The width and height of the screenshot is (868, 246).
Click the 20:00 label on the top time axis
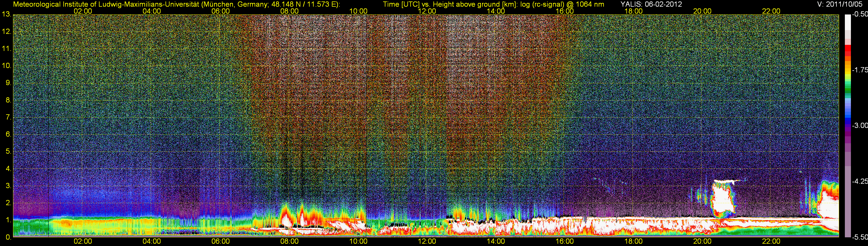coord(702,11)
